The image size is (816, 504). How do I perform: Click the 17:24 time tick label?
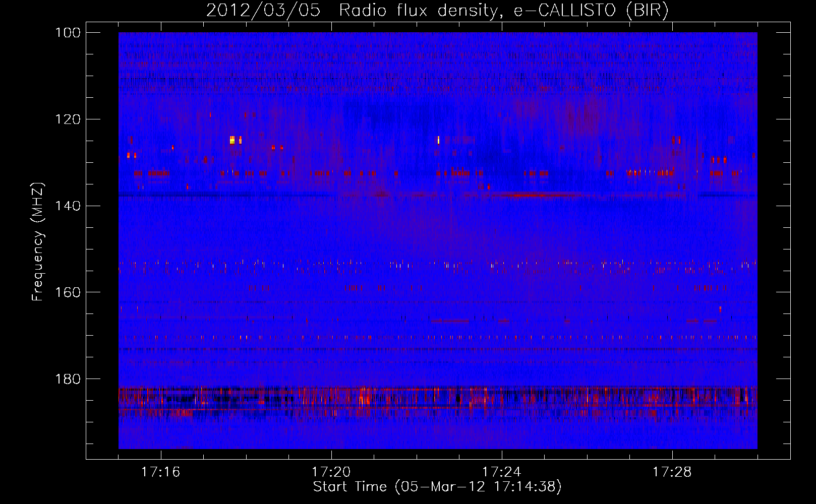[501, 472]
